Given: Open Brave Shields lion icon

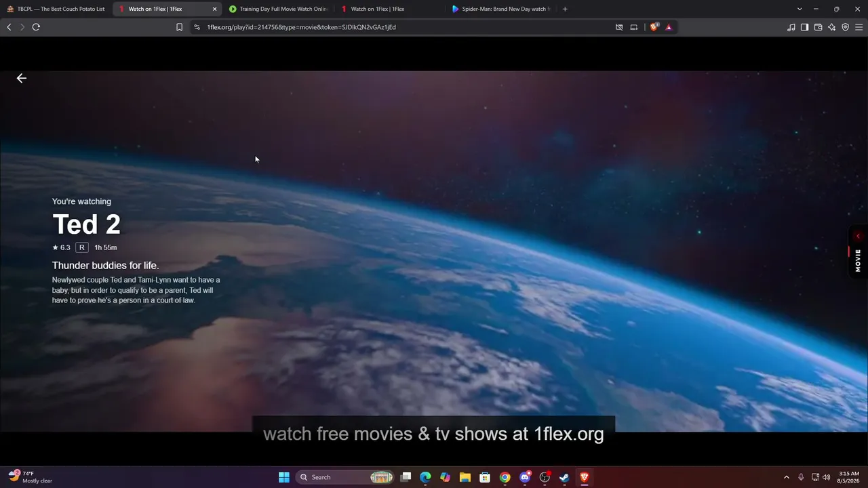Looking at the screenshot, I should pyautogui.click(x=654, y=27).
